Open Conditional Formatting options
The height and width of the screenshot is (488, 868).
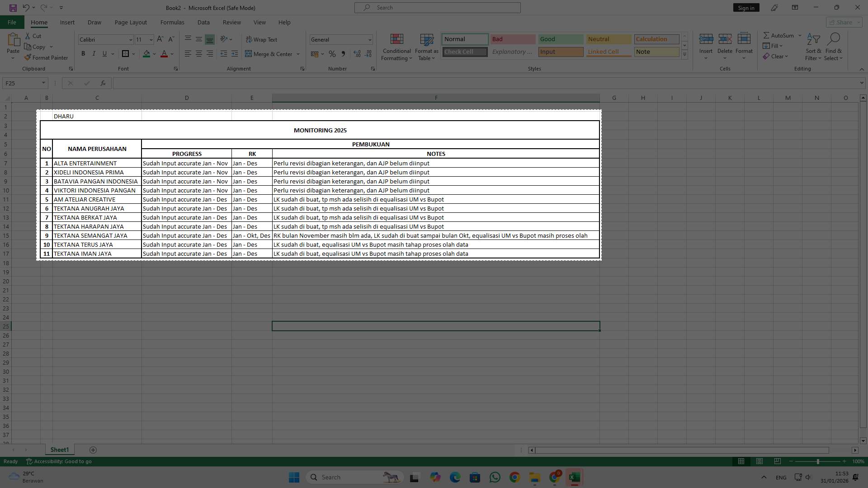[x=396, y=47]
